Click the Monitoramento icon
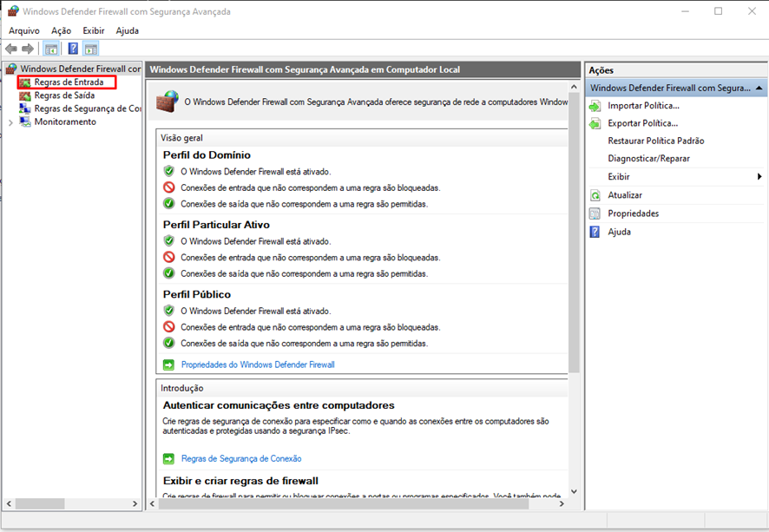The height and width of the screenshot is (532, 769). 25,122
